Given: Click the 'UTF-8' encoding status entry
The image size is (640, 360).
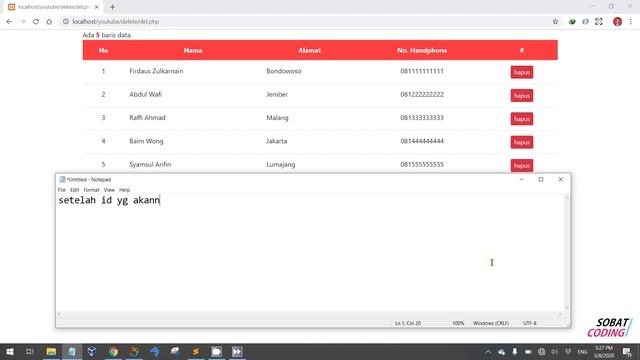Looking at the screenshot, I should tap(529, 323).
